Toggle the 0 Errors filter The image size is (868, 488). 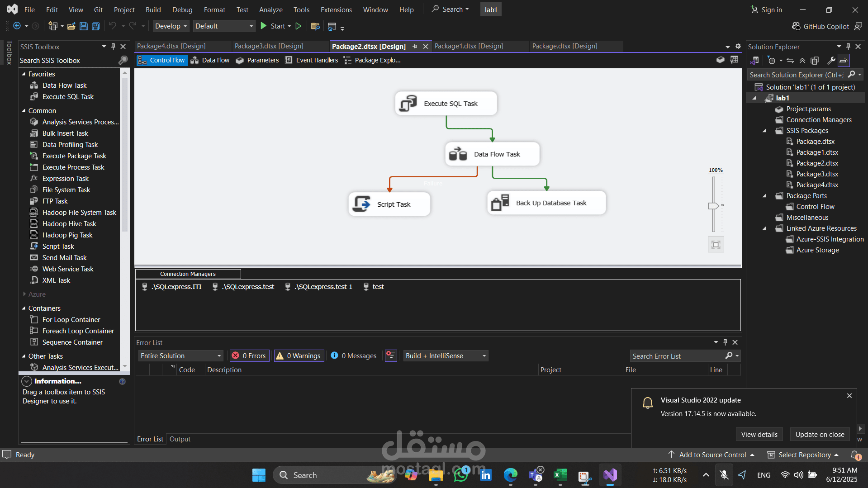click(x=249, y=356)
